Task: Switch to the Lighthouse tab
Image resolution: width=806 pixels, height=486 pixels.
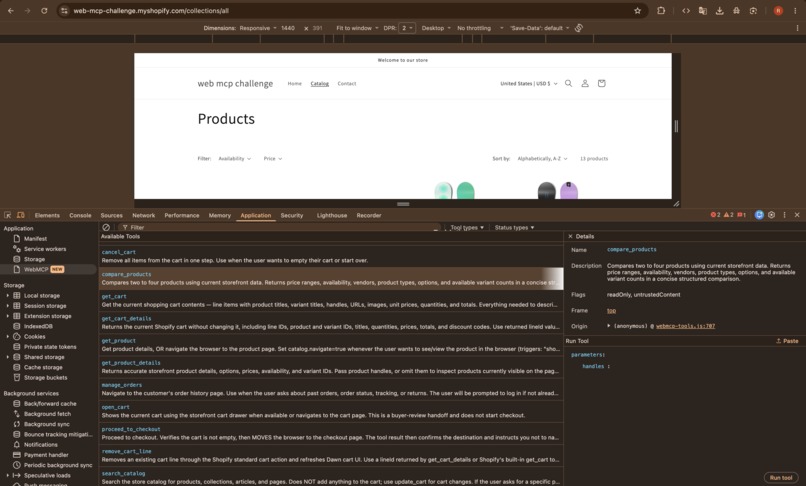Action: click(x=332, y=215)
